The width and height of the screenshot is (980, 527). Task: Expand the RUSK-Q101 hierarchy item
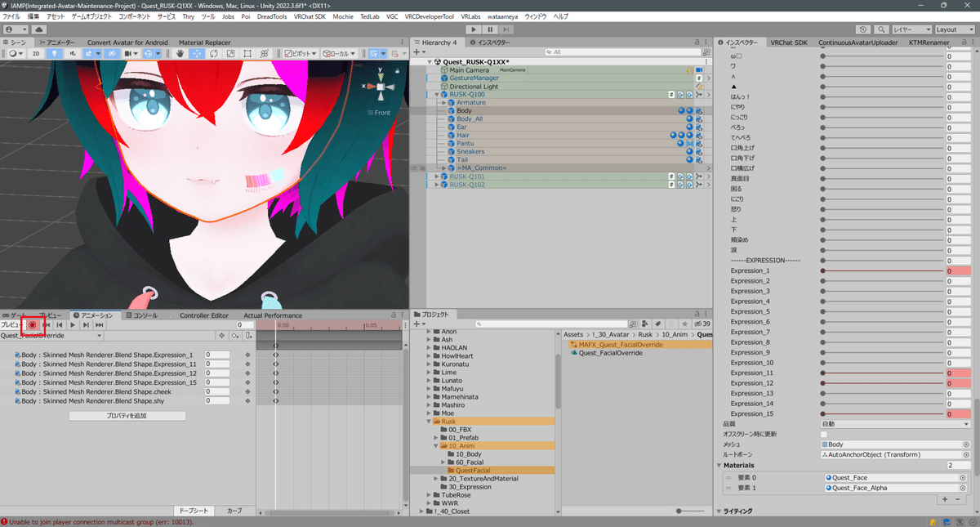pyautogui.click(x=436, y=176)
